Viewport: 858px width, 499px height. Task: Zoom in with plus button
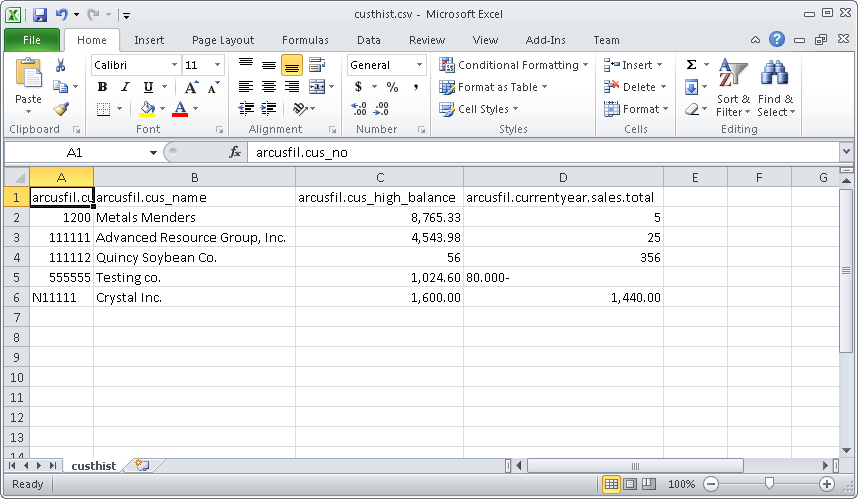tap(827, 484)
